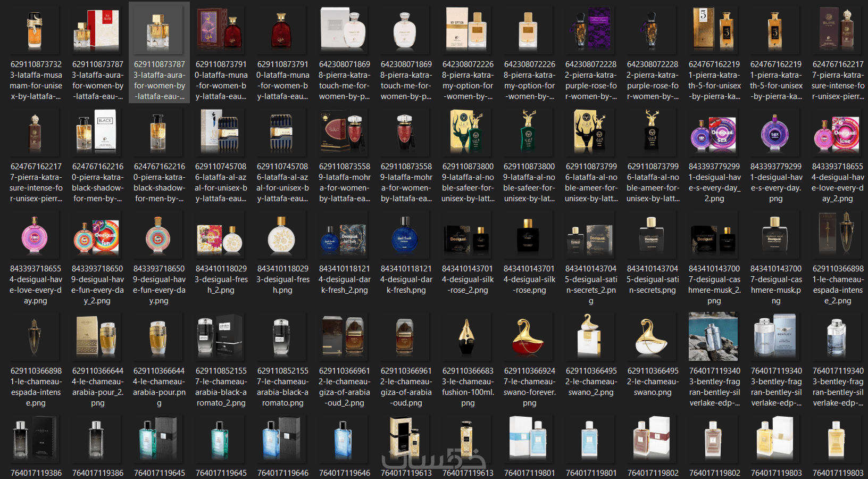The image size is (868, 479).
Task: Select Al Noble Safeer green bottle-only thumbnail
Action: point(529,132)
